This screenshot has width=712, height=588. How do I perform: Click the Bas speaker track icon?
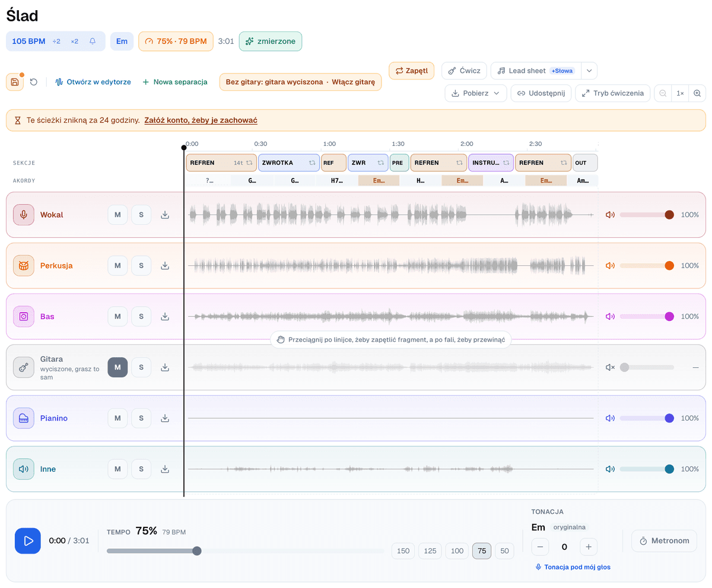pyautogui.click(x=24, y=316)
